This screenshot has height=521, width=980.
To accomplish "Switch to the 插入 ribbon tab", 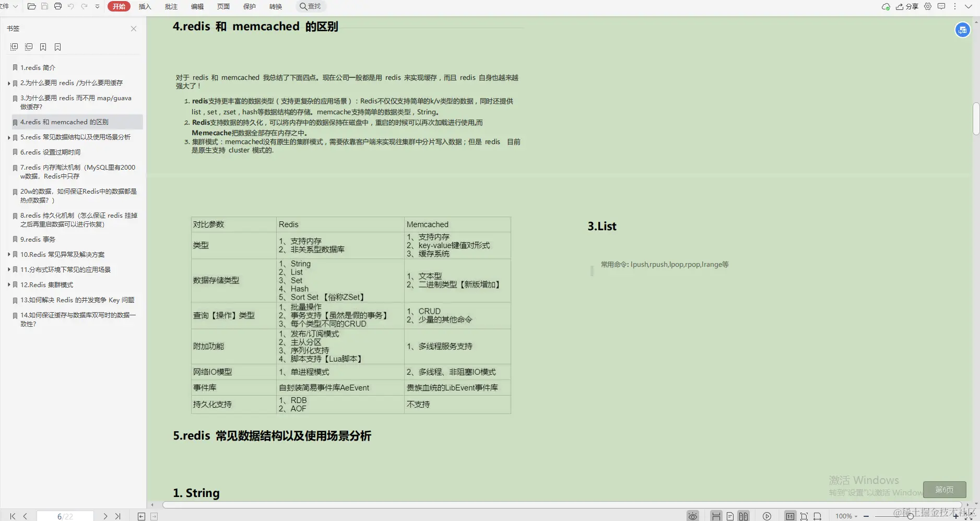I will [x=145, y=6].
